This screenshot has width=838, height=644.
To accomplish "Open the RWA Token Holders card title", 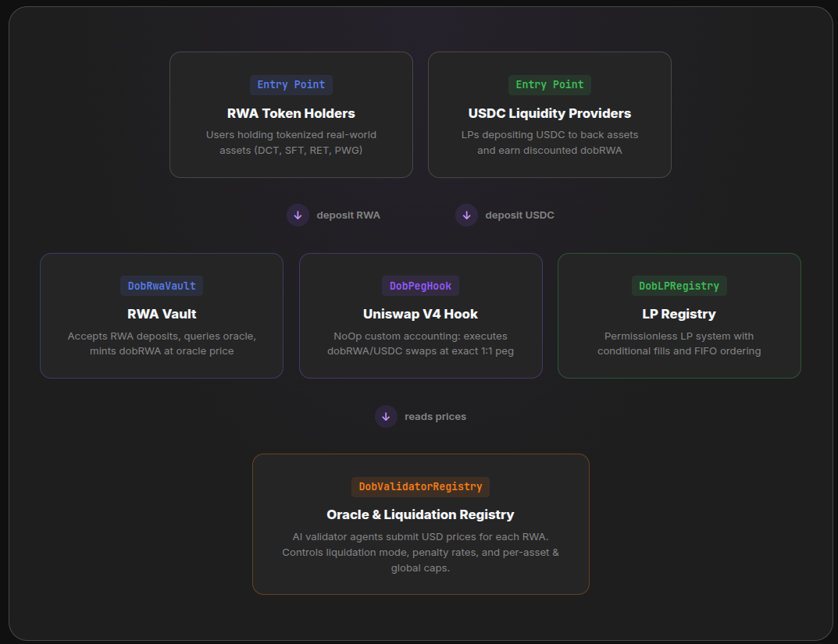I will pyautogui.click(x=291, y=113).
